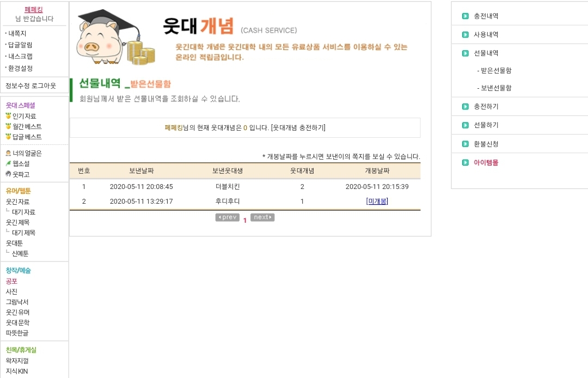This screenshot has width=588, height=378.
Task: Click the [웃대개념 충전하기] link
Action: pyautogui.click(x=298, y=128)
